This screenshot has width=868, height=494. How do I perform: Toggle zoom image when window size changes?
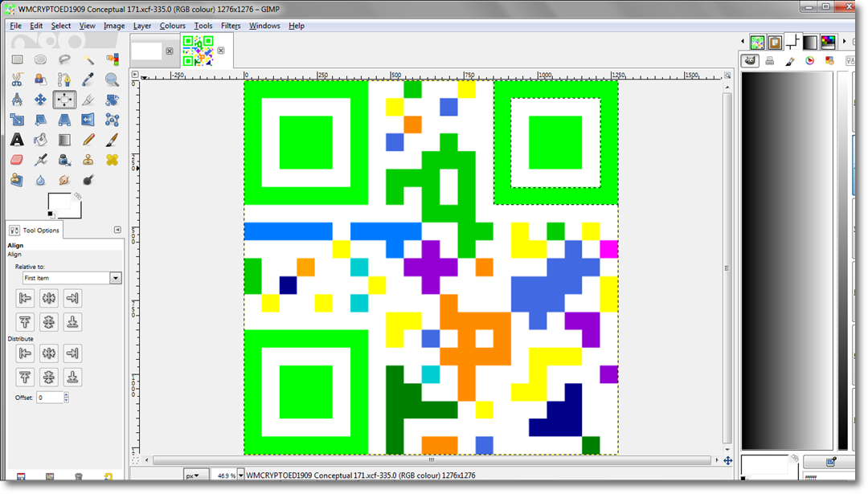727,76
